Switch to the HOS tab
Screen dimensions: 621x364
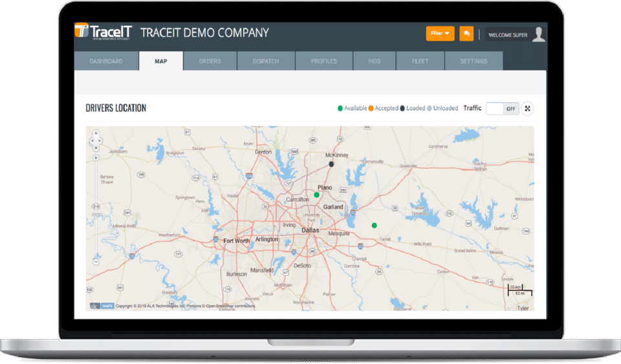pyautogui.click(x=375, y=61)
